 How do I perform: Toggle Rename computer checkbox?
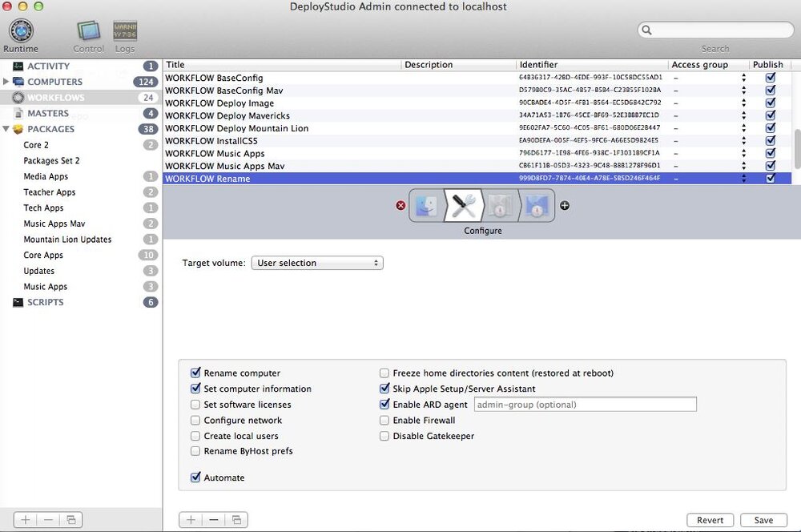point(195,373)
